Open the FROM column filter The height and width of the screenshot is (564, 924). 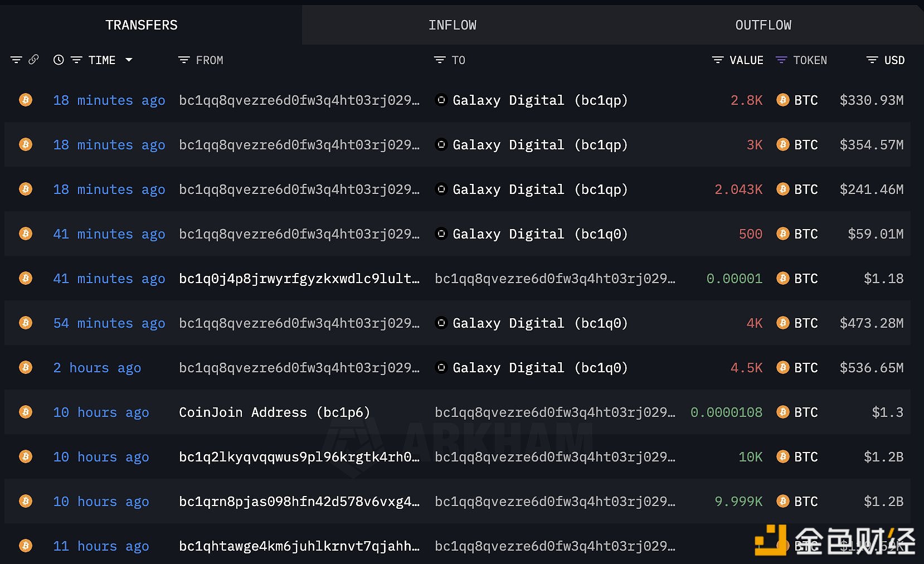(x=184, y=60)
